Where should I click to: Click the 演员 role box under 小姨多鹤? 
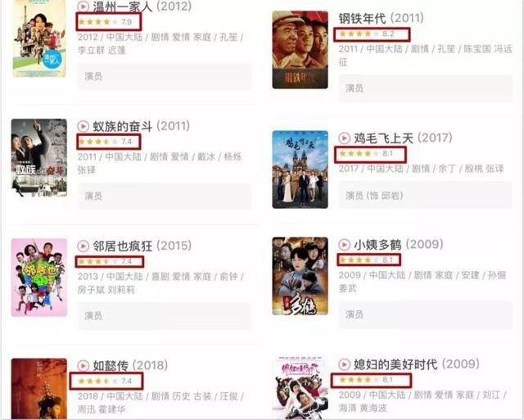pyautogui.click(x=426, y=314)
